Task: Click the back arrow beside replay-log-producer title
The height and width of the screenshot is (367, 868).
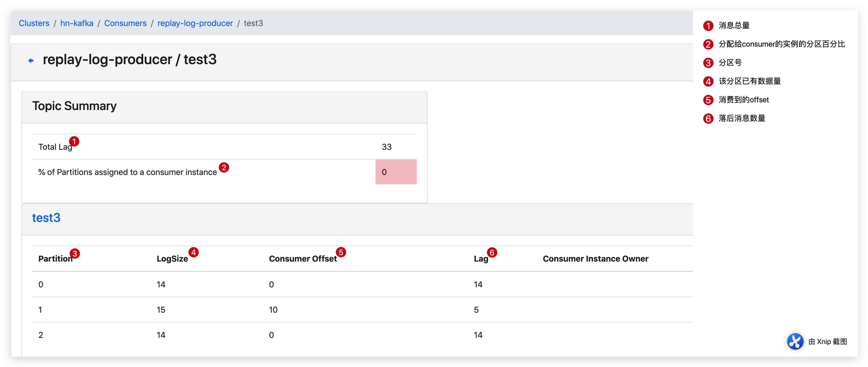Action: tap(31, 60)
